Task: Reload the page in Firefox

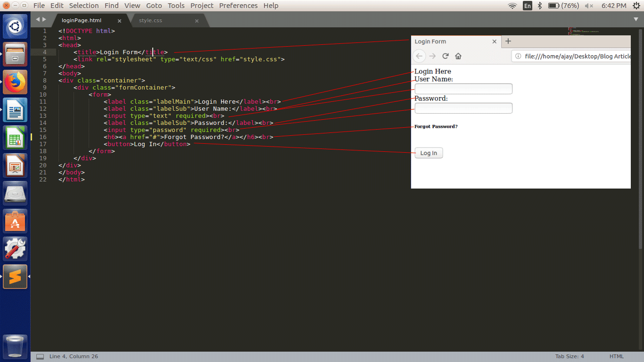Action: coord(445,56)
